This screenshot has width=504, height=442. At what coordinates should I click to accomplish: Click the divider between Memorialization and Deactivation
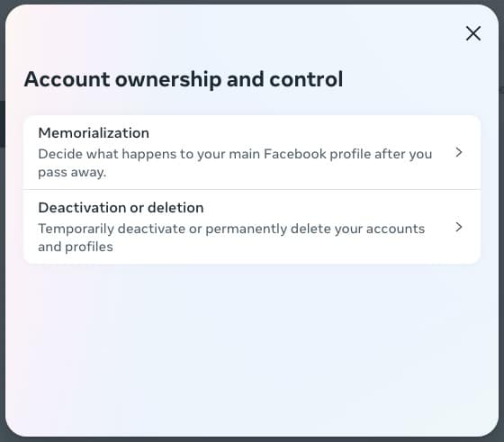point(252,189)
